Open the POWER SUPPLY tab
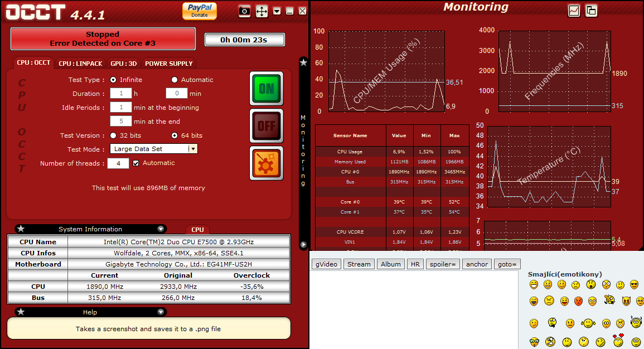 [169, 63]
